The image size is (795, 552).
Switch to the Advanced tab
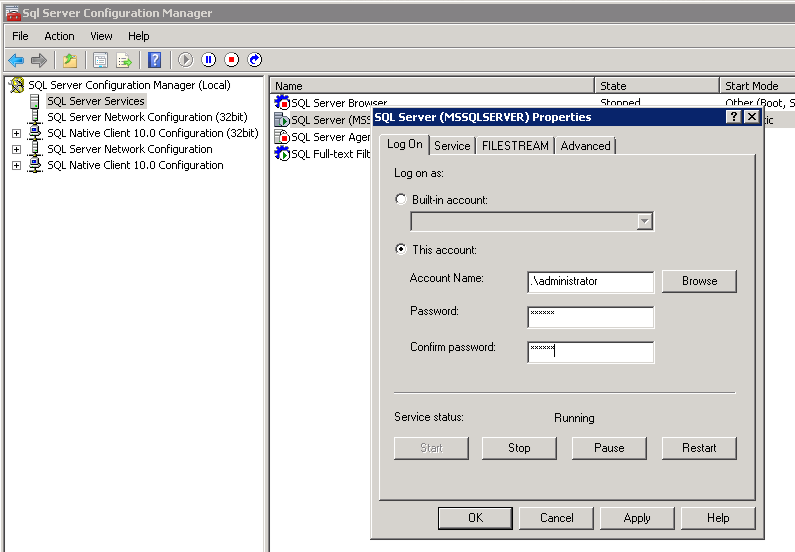click(x=586, y=146)
